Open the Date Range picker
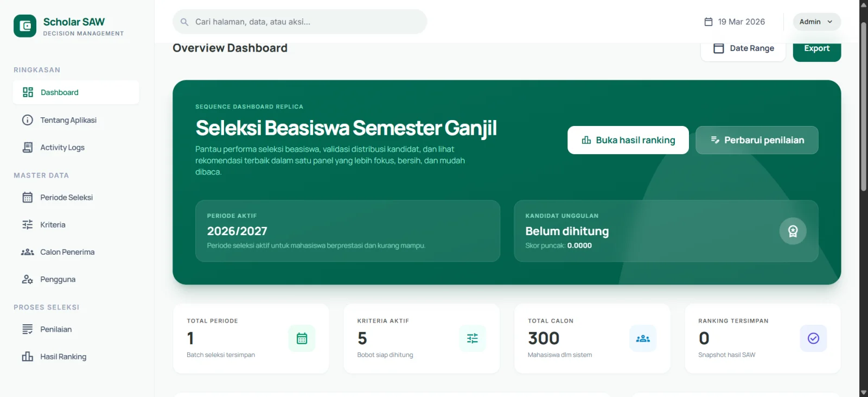This screenshot has height=397, width=868. click(x=743, y=49)
